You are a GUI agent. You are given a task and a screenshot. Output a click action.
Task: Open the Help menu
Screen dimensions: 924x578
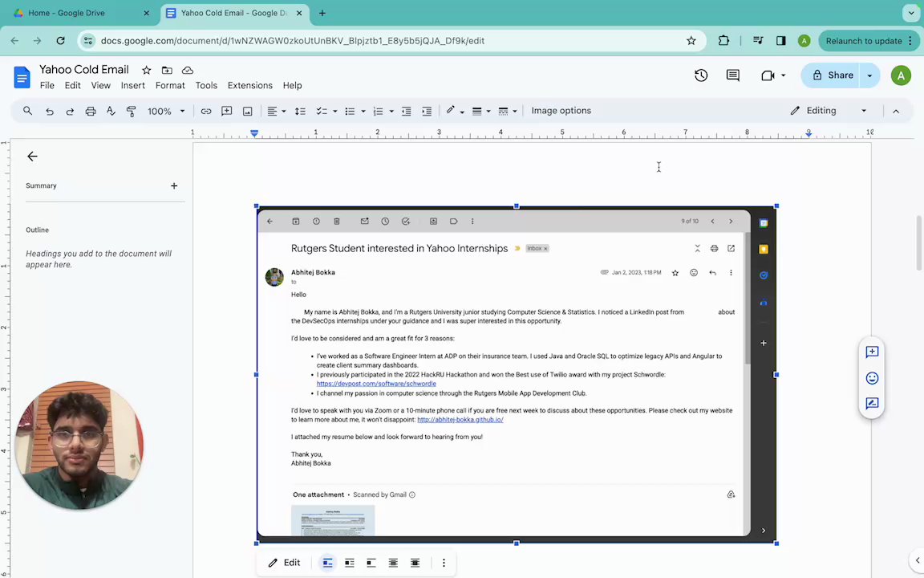292,86
